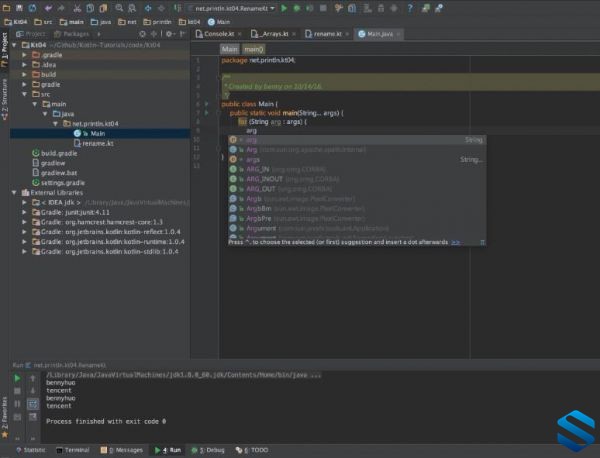
Task: Click the blue navigate Back arrow
Action: coord(148,8)
